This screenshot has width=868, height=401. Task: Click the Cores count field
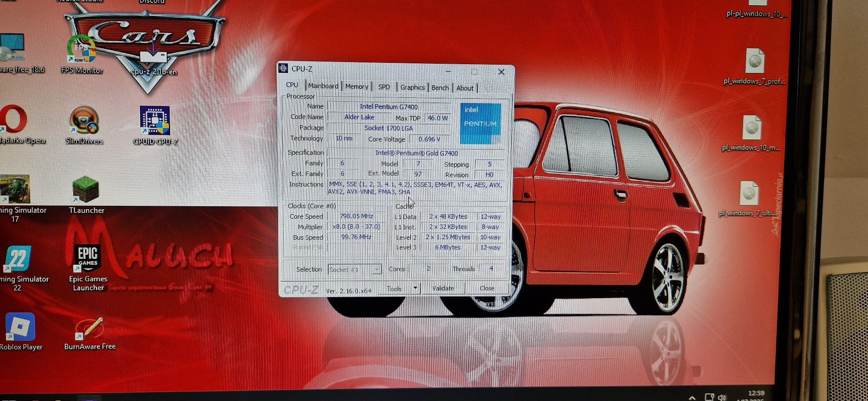click(428, 269)
